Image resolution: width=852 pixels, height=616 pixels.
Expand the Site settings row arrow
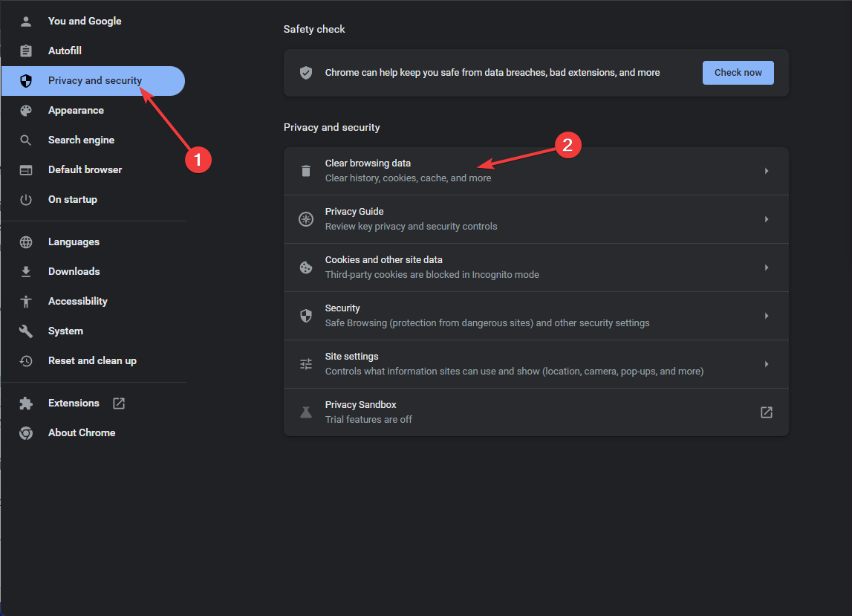click(767, 364)
